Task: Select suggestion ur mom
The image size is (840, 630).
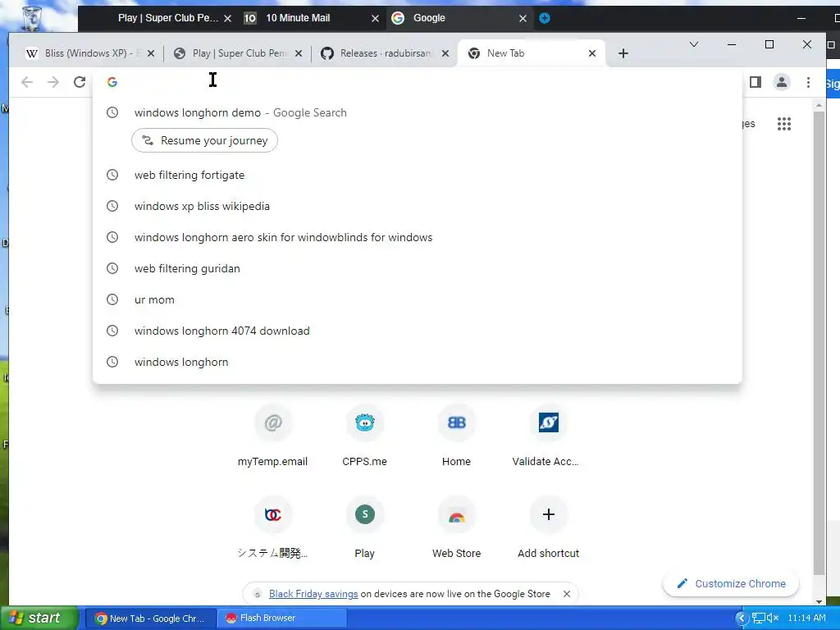Action: click(418, 299)
